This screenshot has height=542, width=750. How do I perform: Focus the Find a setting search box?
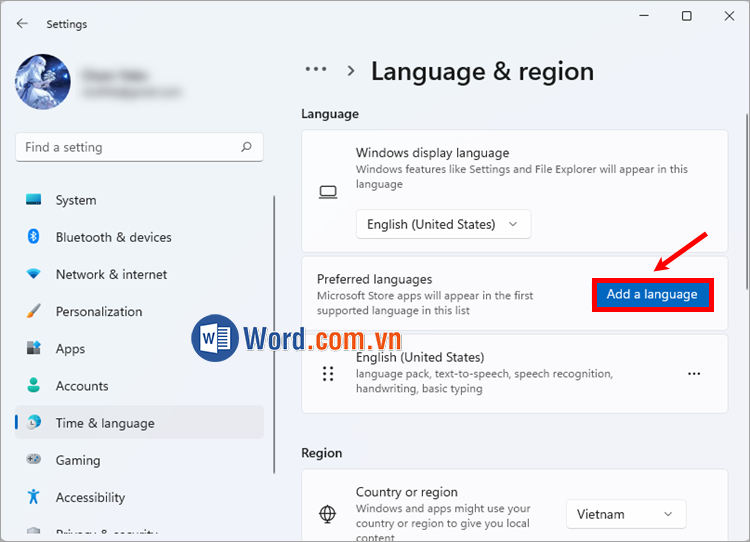pos(139,147)
